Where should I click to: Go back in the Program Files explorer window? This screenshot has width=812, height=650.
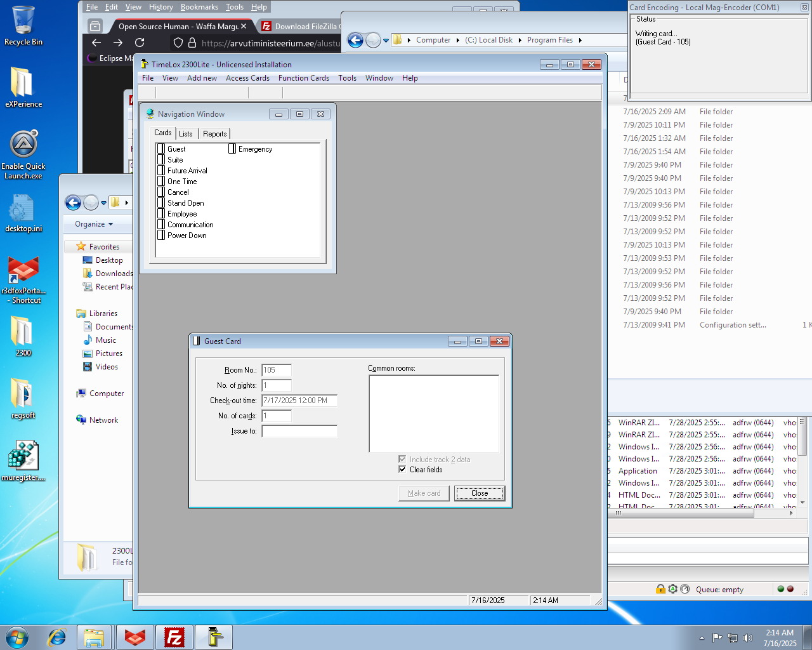click(x=355, y=40)
